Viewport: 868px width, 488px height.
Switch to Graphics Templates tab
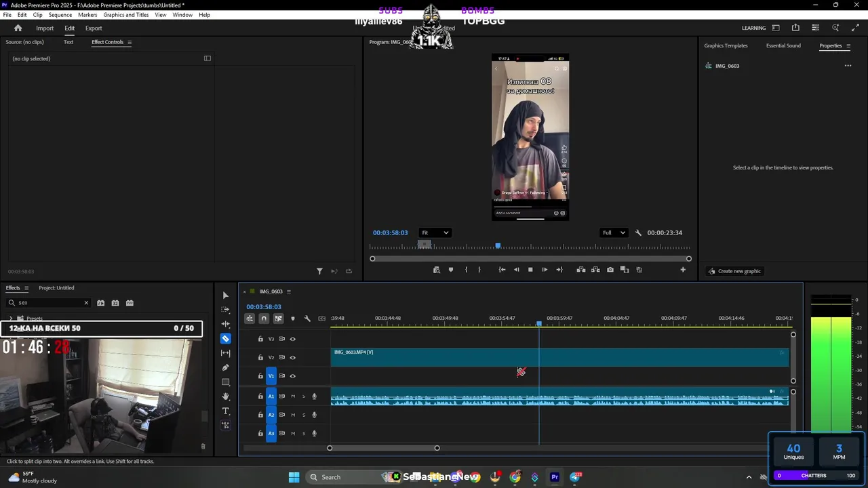(726, 46)
